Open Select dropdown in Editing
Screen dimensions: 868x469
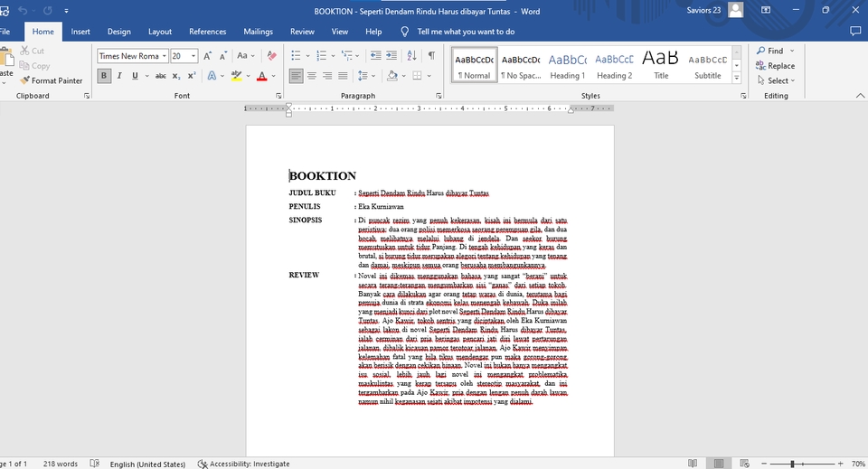[776, 80]
